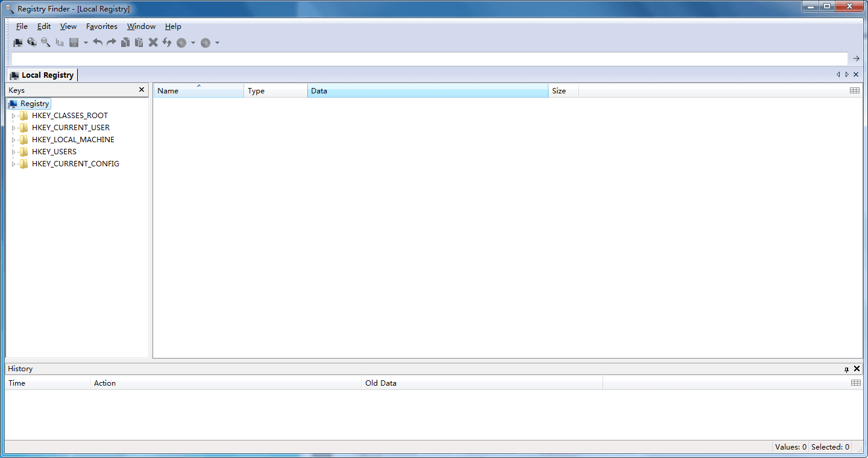Open the Window menu
The width and height of the screenshot is (868, 458).
coord(141,27)
